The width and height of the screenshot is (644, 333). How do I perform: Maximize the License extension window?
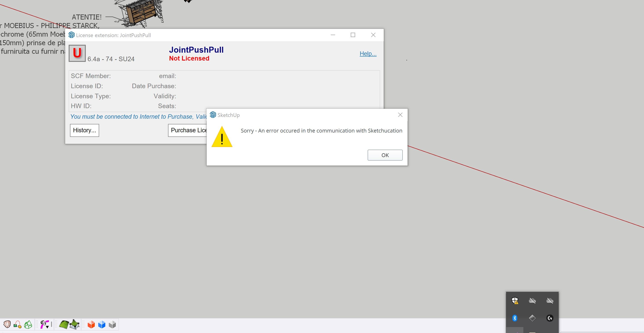coord(353,35)
